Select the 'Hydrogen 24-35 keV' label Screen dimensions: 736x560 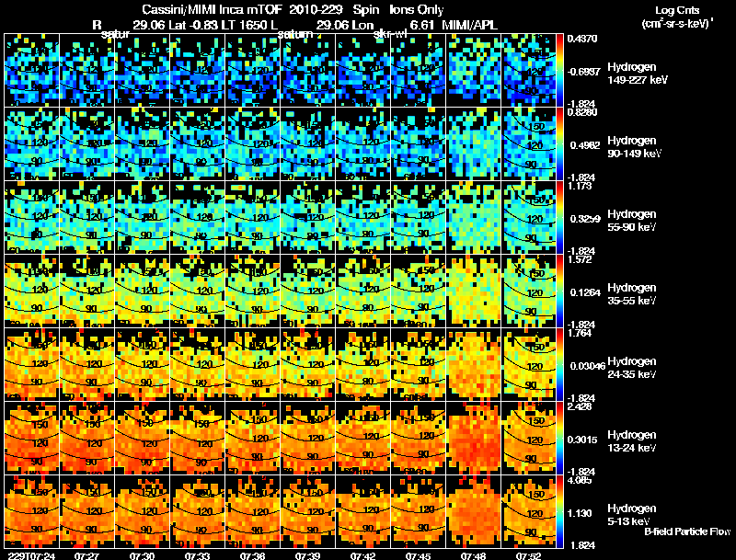pyautogui.click(x=632, y=368)
